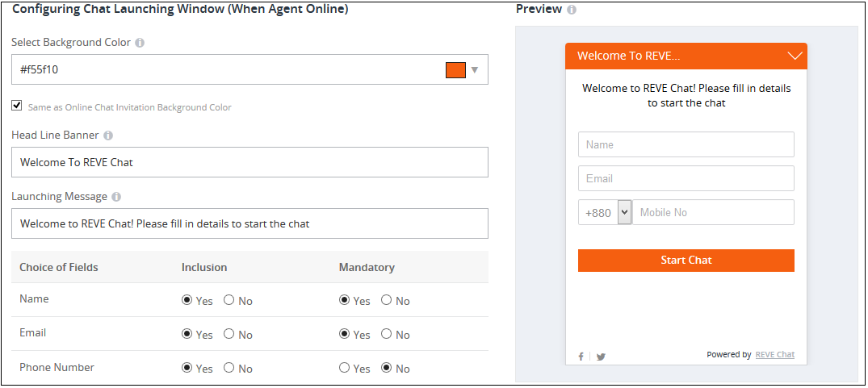Click info icon beside Select Background Color

140,43
